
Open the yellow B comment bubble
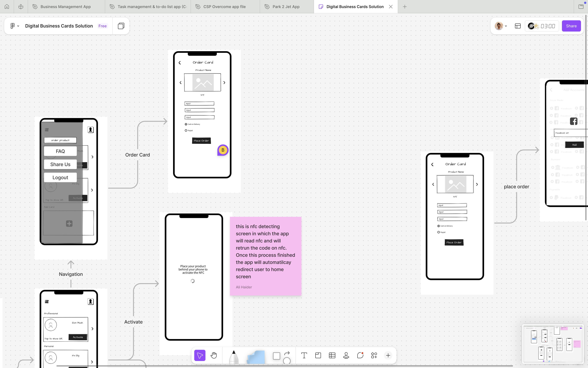(x=223, y=150)
